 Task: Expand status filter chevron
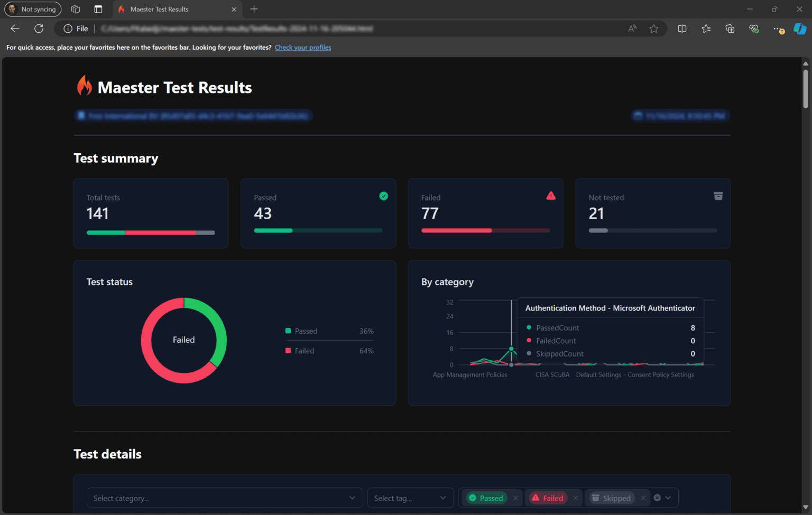668,498
